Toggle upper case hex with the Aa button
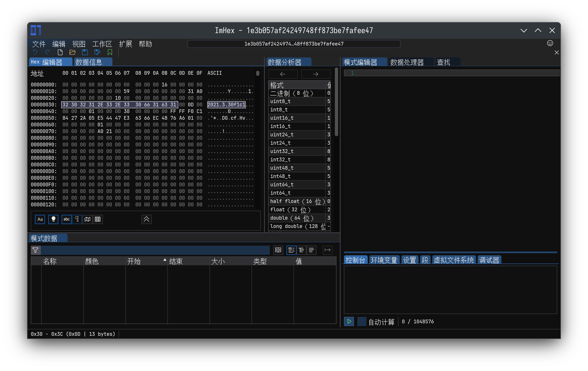Viewport: 588px width, 371px height. [40, 219]
